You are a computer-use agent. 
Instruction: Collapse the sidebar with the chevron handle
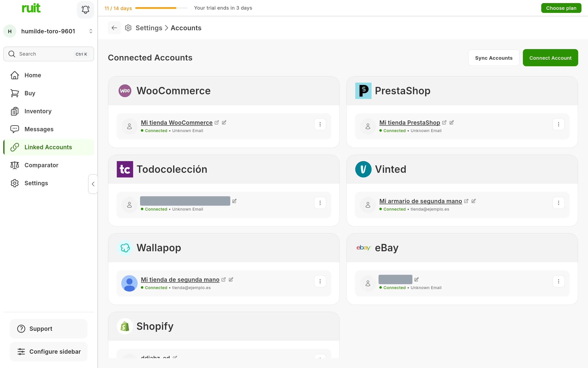(x=93, y=184)
